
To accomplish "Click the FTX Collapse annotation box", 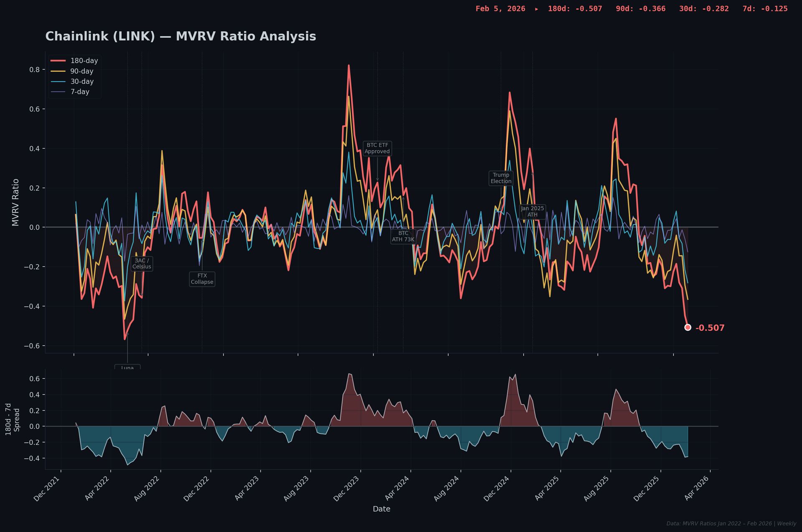I will coord(202,279).
